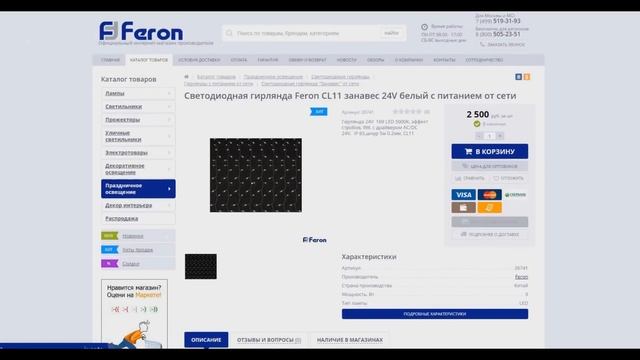
Task: Click the blue ХИТ badge above the product image
Action: [x=319, y=111]
